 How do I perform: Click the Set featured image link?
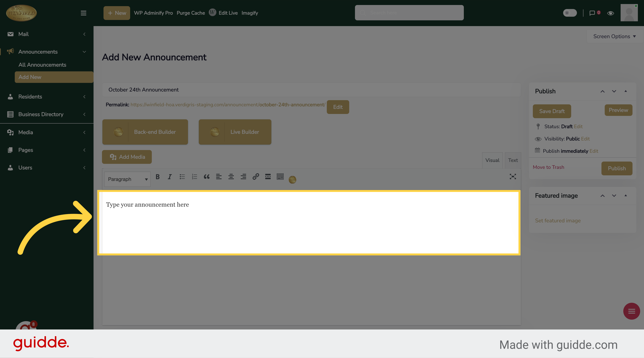click(x=558, y=221)
